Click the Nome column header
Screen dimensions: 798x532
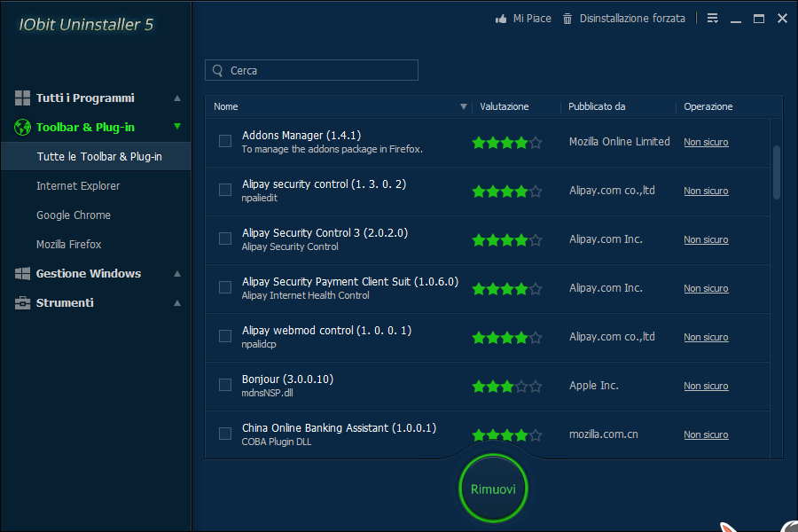coord(226,106)
